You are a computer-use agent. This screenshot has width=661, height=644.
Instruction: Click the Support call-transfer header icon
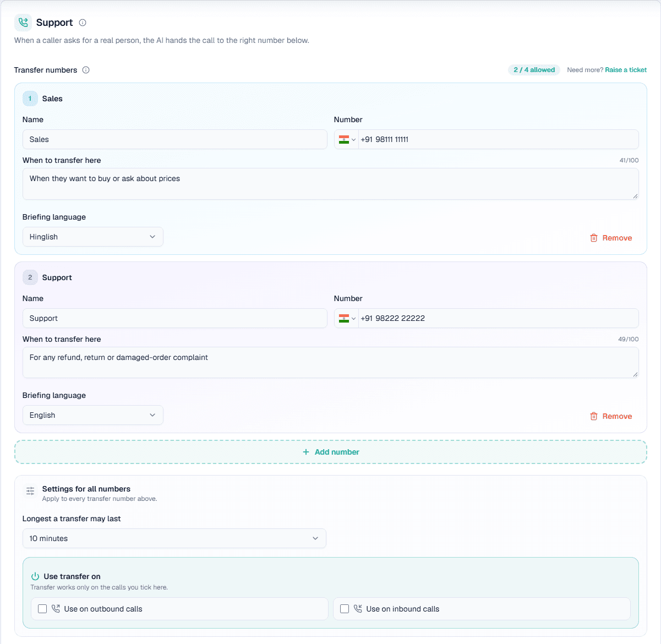[x=23, y=23]
